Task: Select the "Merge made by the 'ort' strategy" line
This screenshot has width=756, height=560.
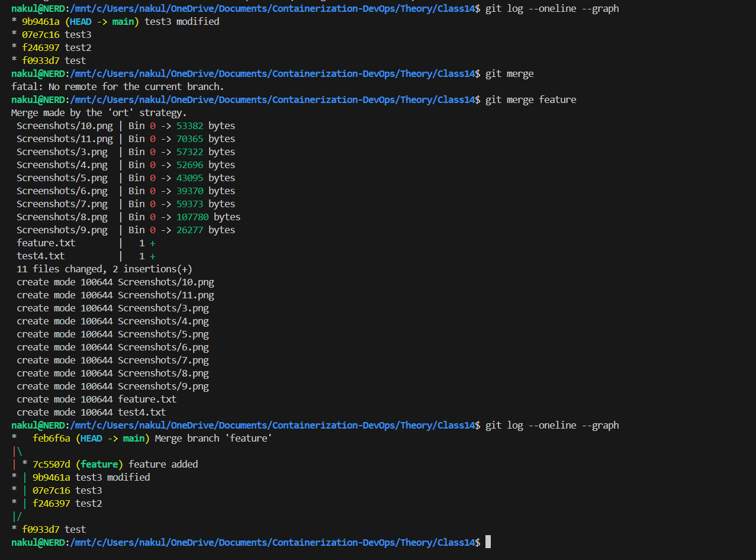Action: click(99, 112)
